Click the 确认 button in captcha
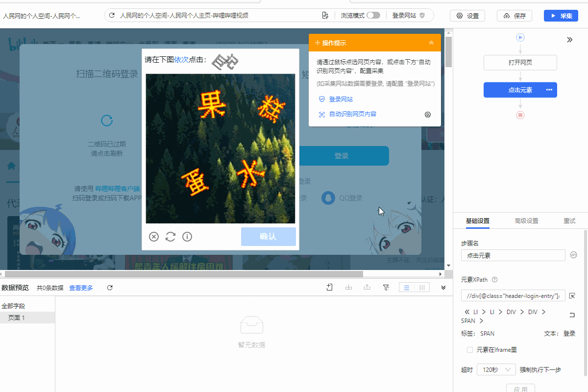588x392 pixels. click(269, 237)
